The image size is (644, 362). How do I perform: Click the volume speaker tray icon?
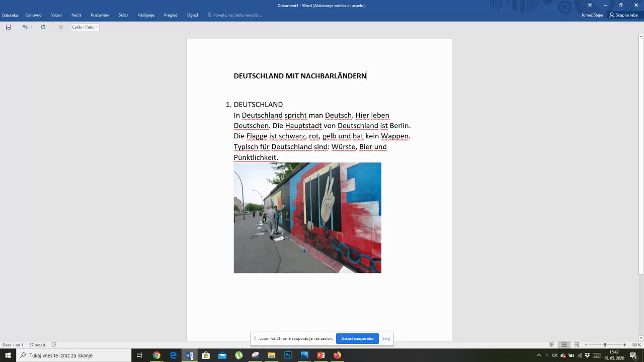(x=555, y=355)
